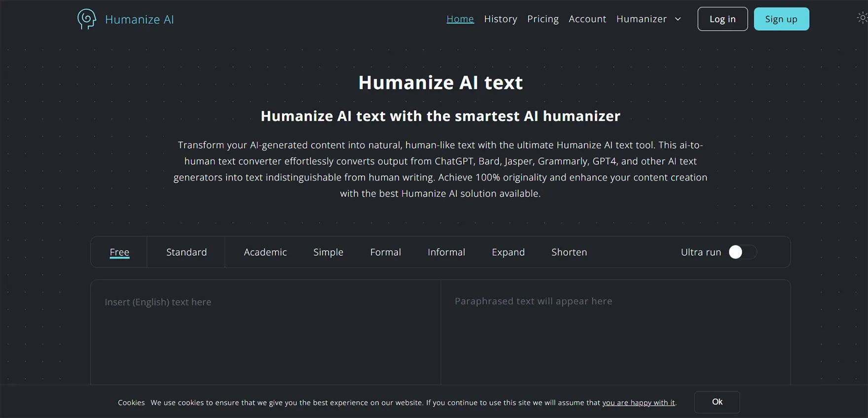Click the Home navigation link
Screen dimensions: 868x418
click(x=460, y=19)
